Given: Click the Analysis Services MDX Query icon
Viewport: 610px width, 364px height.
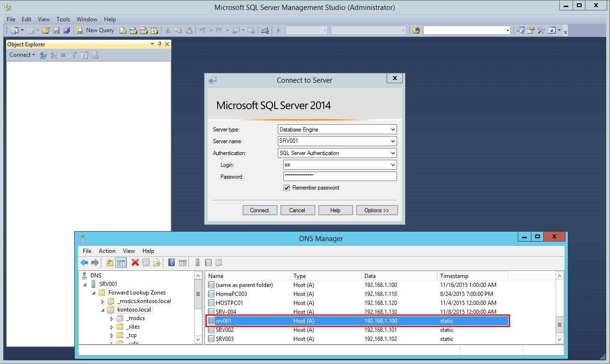Looking at the screenshot, I should (133, 30).
